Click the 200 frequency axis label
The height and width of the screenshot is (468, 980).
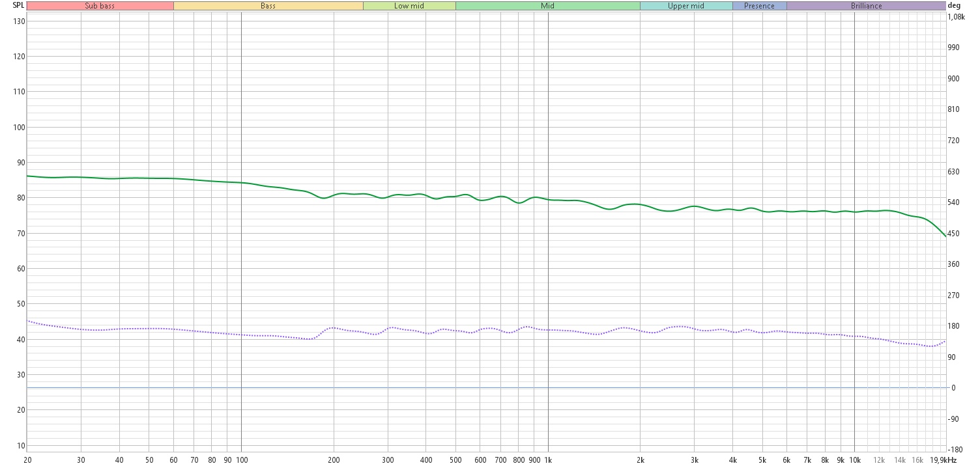[x=334, y=460]
